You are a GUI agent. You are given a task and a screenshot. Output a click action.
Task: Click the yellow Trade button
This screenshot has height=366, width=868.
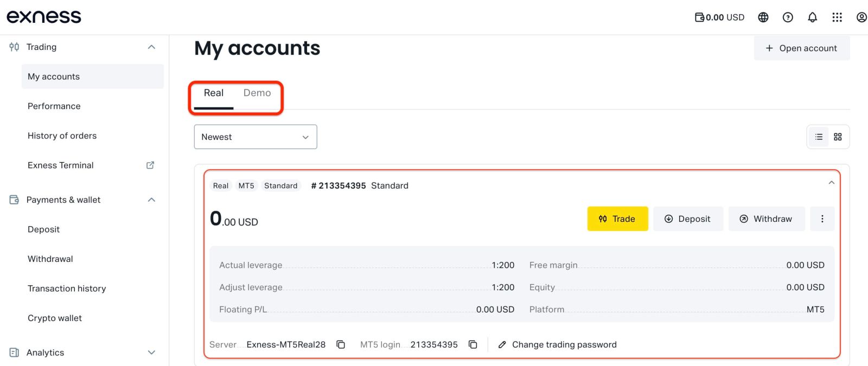617,219
